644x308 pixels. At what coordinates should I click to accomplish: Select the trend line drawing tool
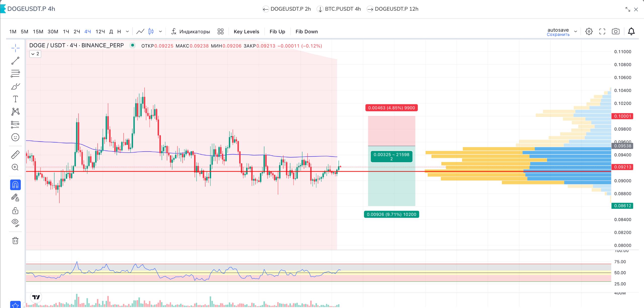point(15,61)
